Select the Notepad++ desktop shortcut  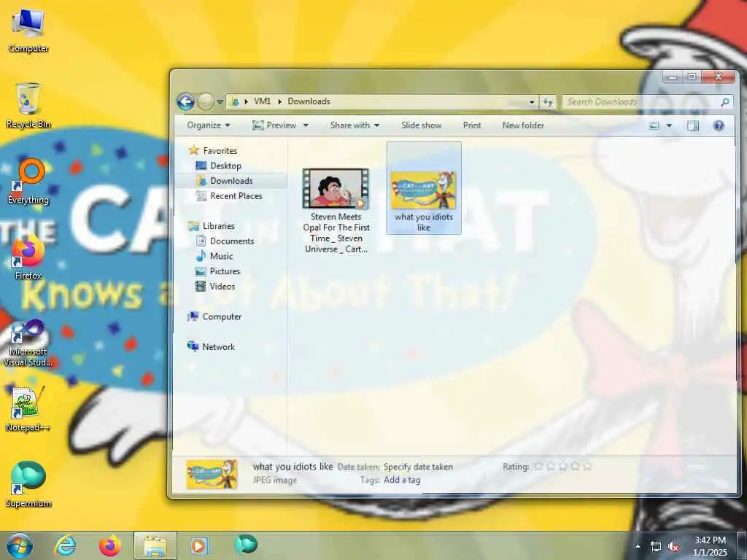28,408
